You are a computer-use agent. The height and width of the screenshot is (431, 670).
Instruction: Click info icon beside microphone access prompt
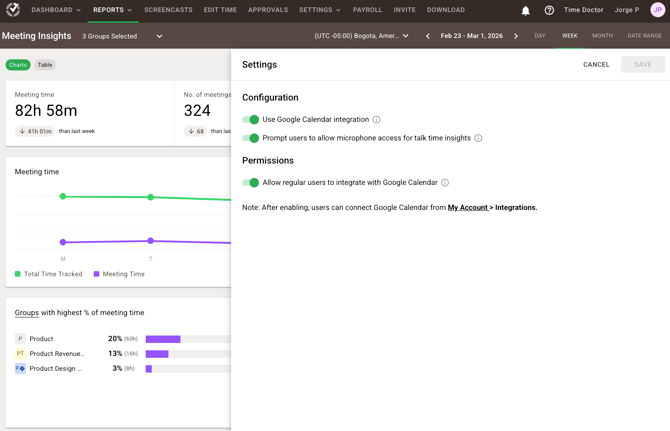tap(478, 139)
